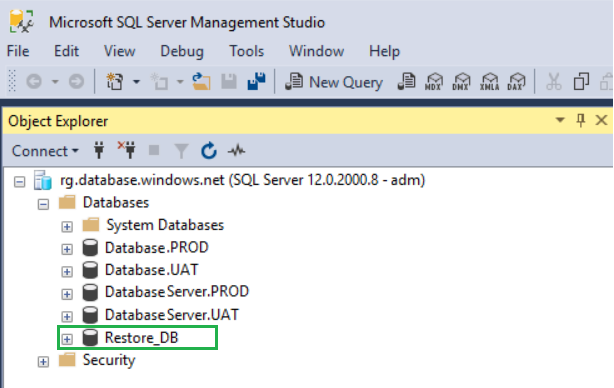Click the Disconnect plug icon
This screenshot has height=388, width=614.
coord(127,150)
